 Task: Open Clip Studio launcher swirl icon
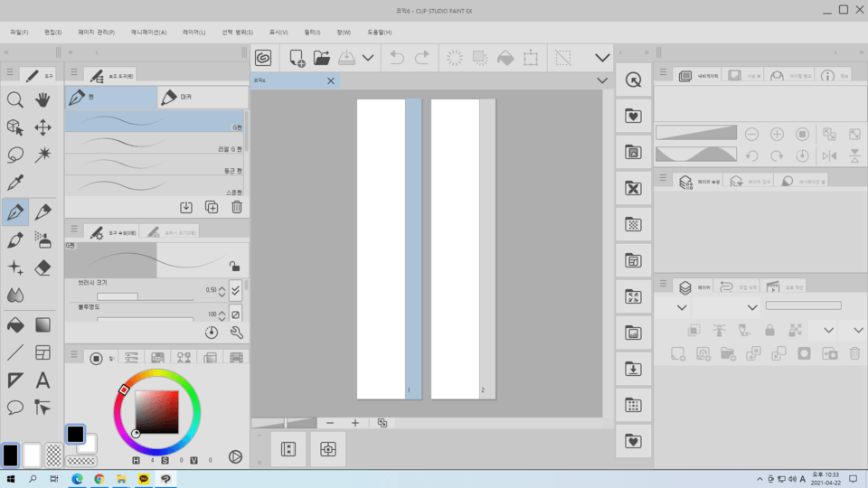point(263,58)
